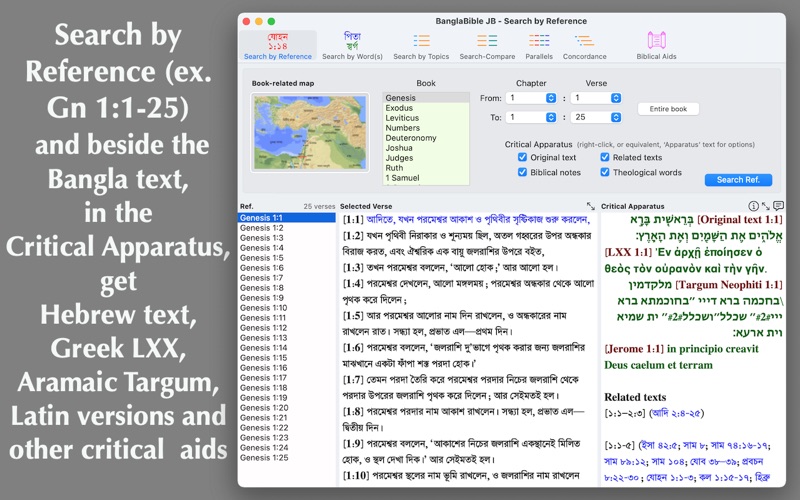Select Leviticus in the Book list
This screenshot has height=500, width=800.
[x=426, y=118]
